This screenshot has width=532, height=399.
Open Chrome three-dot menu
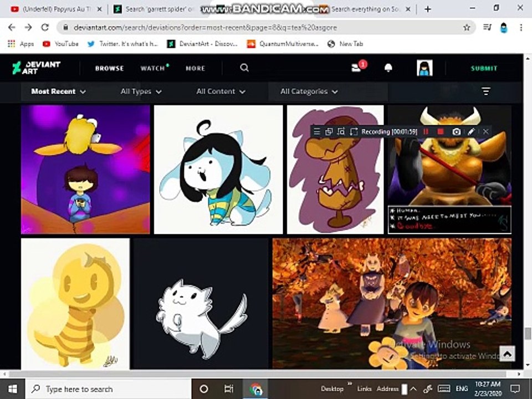521,28
